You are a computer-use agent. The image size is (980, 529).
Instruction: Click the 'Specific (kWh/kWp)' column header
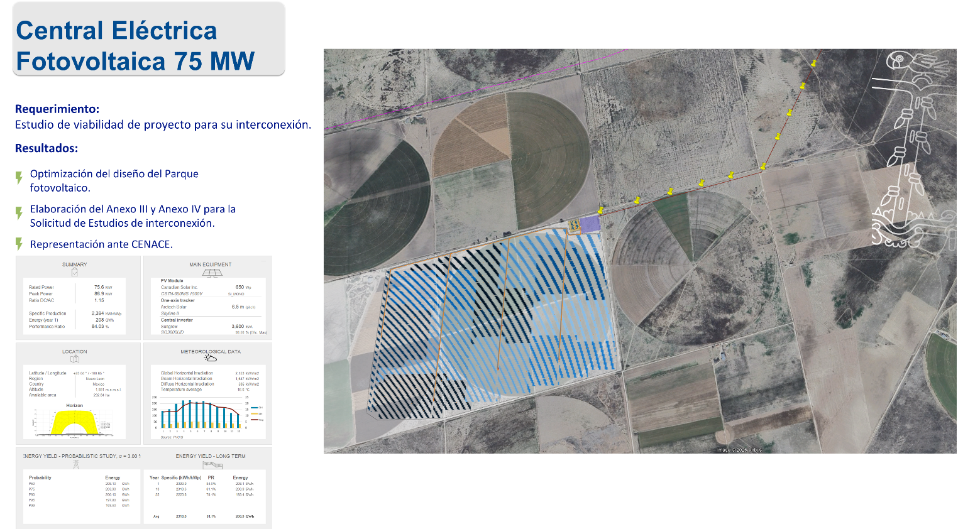(x=181, y=477)
